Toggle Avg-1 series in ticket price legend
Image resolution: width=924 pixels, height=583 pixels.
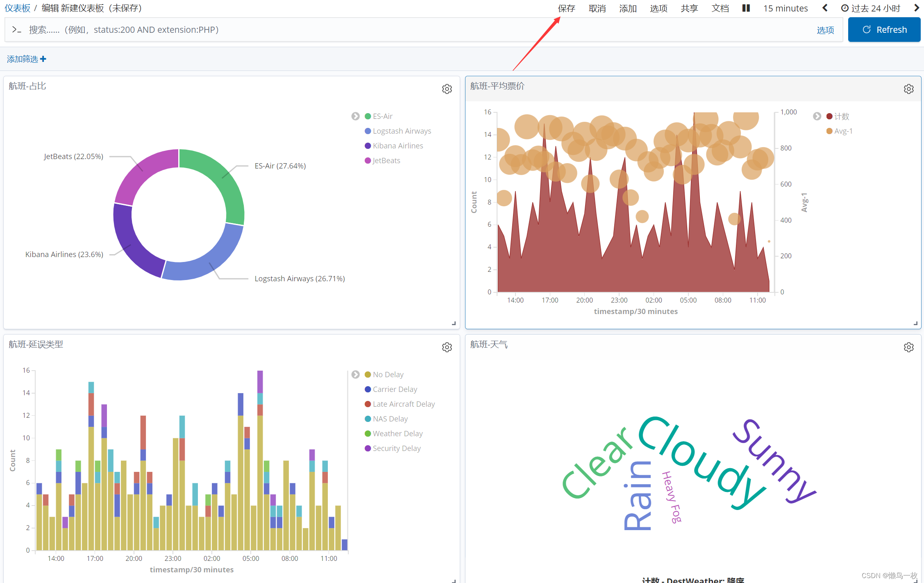pyautogui.click(x=843, y=131)
